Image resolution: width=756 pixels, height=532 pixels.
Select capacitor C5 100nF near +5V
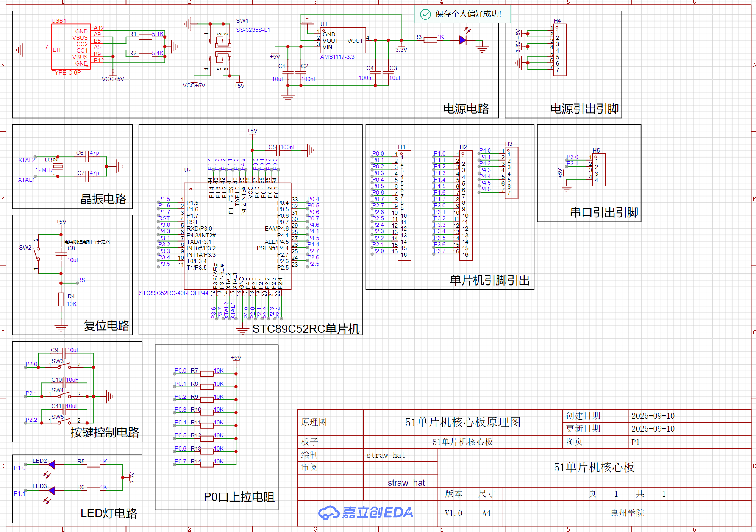[278, 150]
